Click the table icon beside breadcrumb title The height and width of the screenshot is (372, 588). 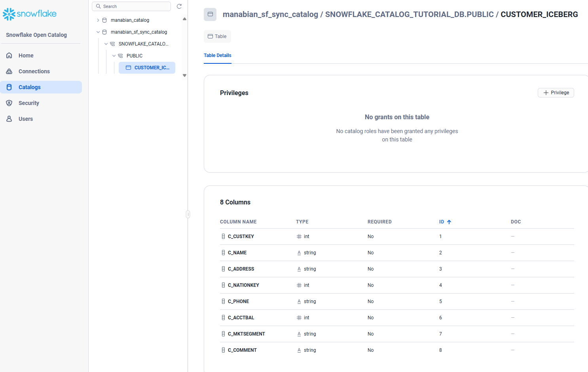(210, 14)
